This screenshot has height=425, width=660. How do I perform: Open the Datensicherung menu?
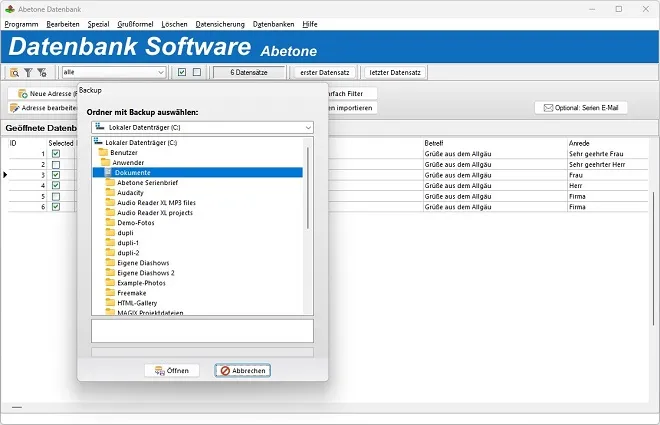click(220, 24)
